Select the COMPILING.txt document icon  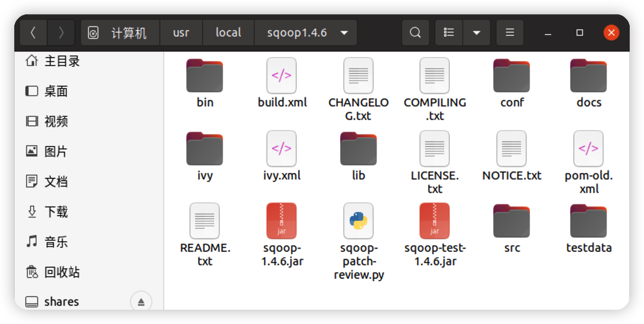435,75
